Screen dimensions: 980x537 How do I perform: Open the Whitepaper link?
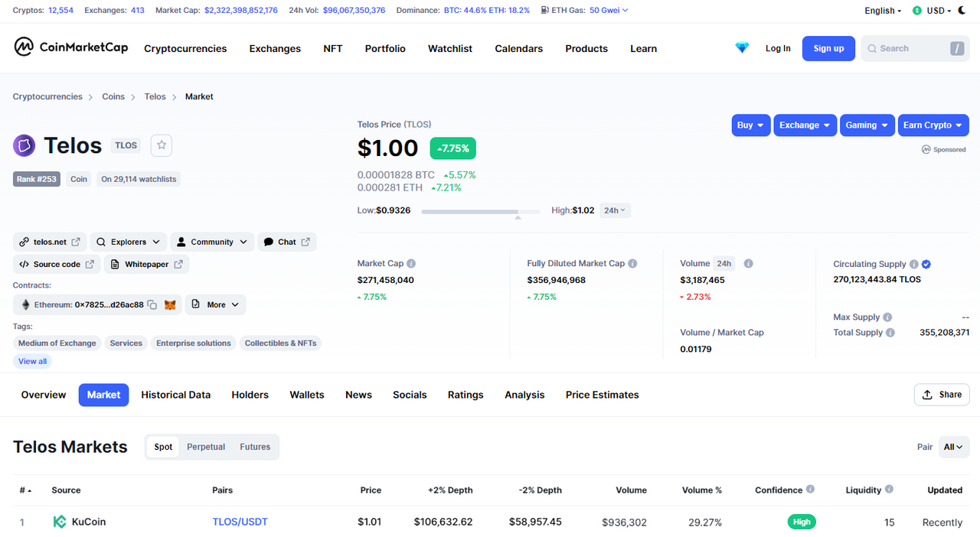click(x=147, y=264)
